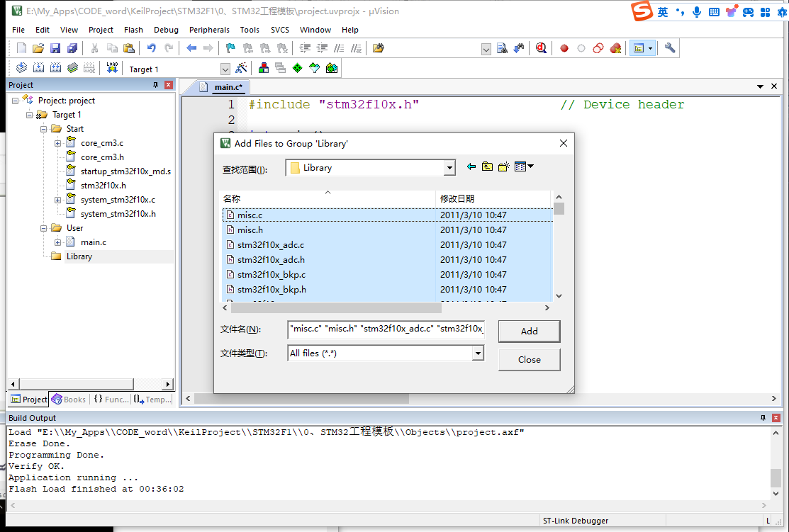Expand the main.c node under User

tap(58, 242)
